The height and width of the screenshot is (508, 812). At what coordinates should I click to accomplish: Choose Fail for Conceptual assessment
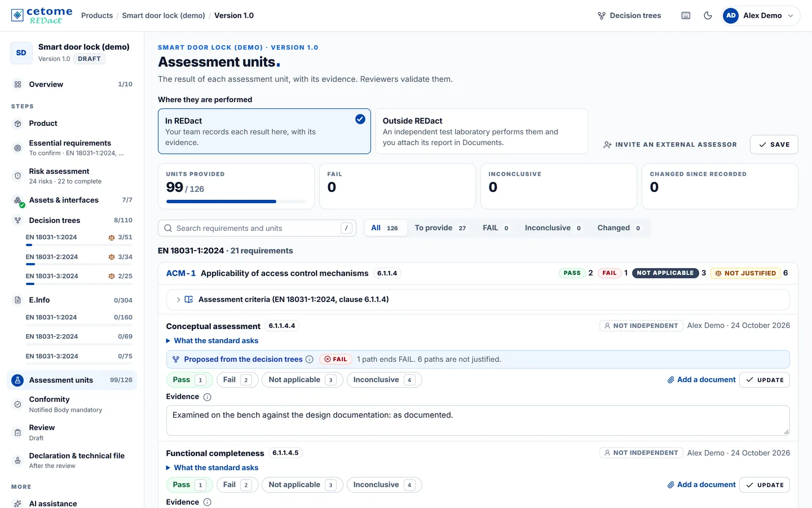click(237, 380)
